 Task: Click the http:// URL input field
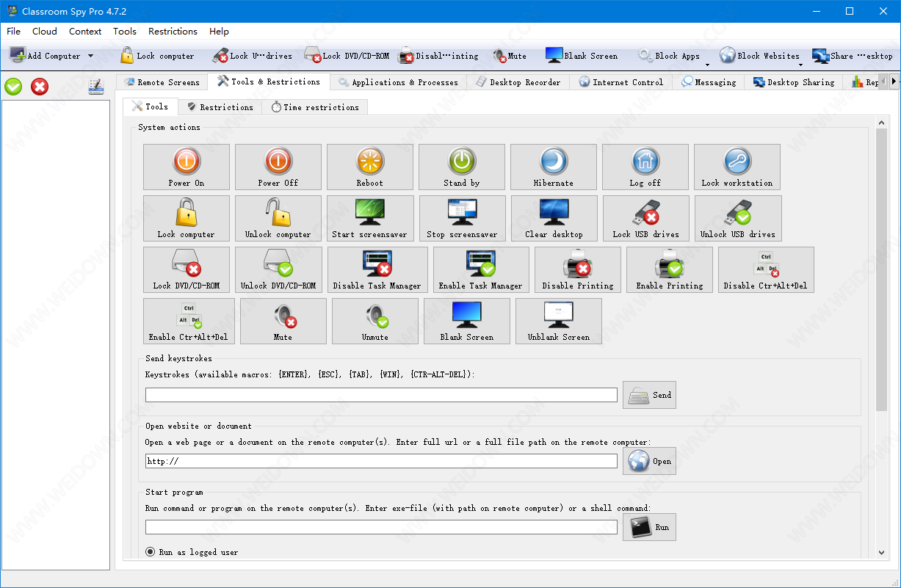381,461
